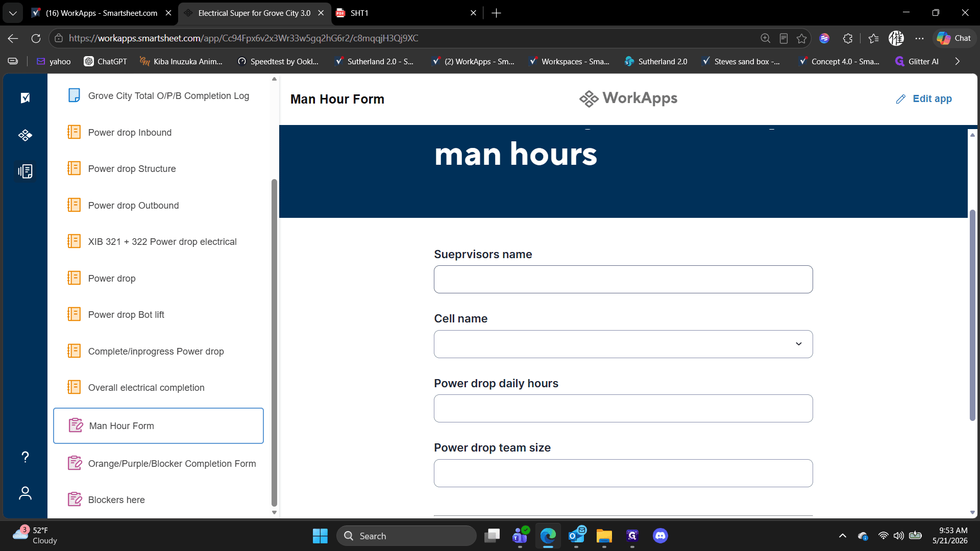Viewport: 980px width, 551px height.
Task: Add this page to favorites star icon
Action: pyautogui.click(x=801, y=38)
